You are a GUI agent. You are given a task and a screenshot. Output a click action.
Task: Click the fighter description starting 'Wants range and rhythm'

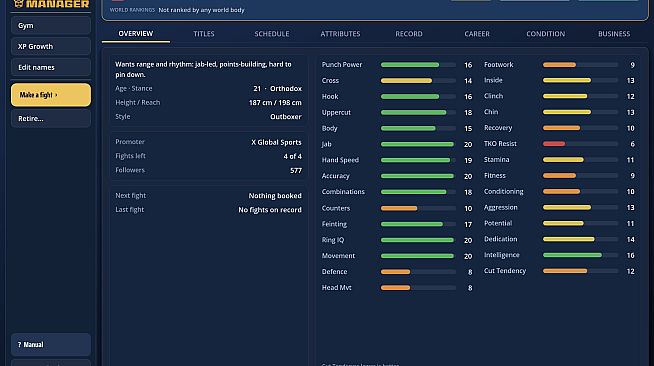pyautogui.click(x=203, y=69)
